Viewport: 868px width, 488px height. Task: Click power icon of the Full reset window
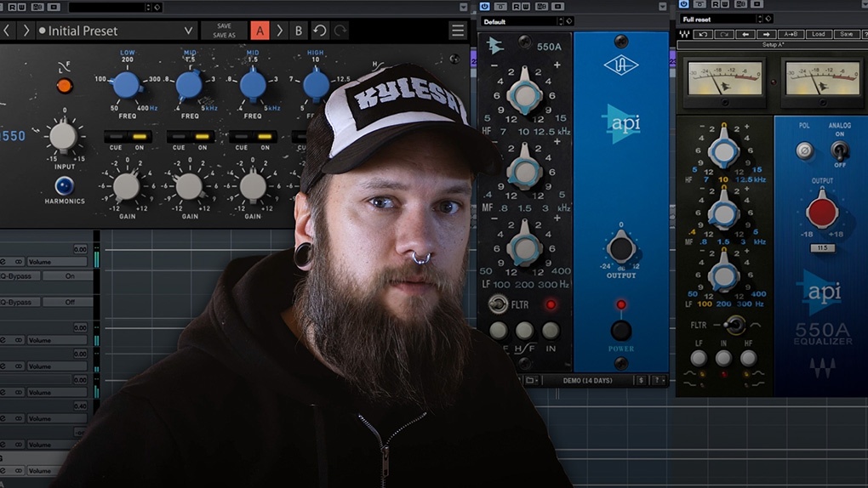click(x=684, y=4)
